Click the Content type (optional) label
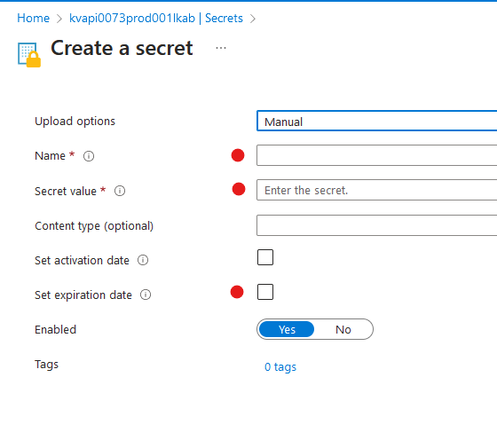This screenshot has width=497, height=448. [x=94, y=226]
